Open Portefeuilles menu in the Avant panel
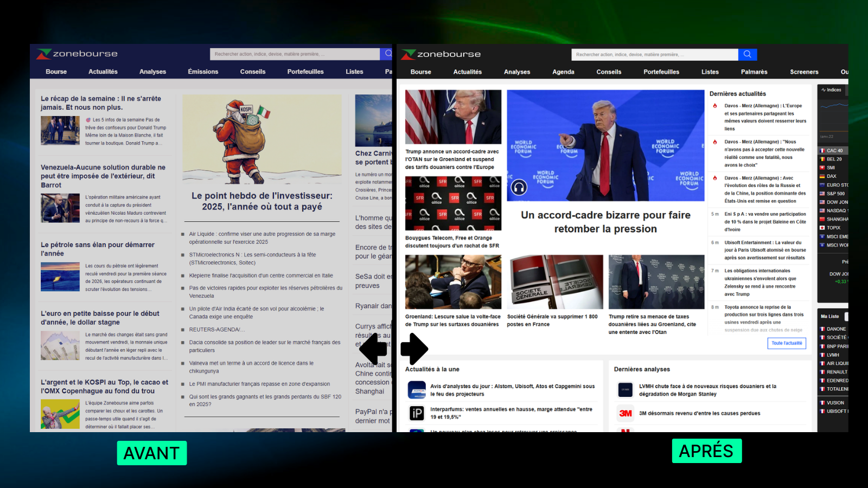The height and width of the screenshot is (488, 868). tap(305, 72)
